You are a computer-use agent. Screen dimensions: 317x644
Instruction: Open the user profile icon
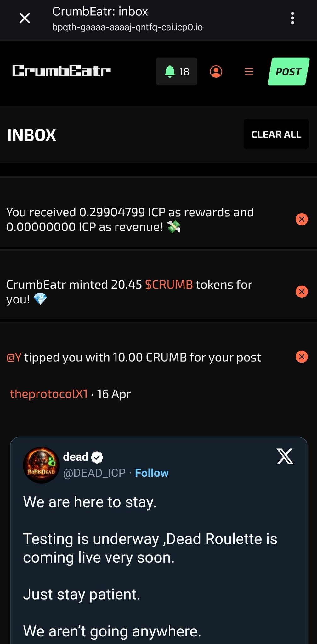point(216,71)
